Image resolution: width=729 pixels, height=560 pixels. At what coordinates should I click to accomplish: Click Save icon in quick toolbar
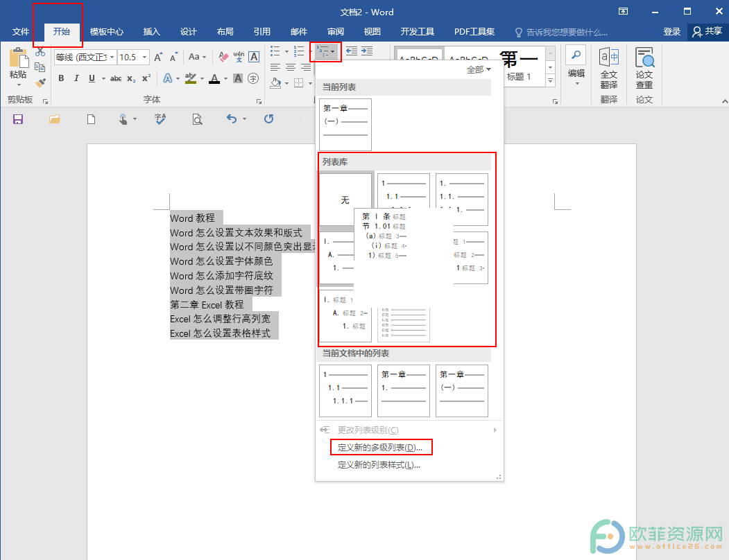(x=17, y=119)
